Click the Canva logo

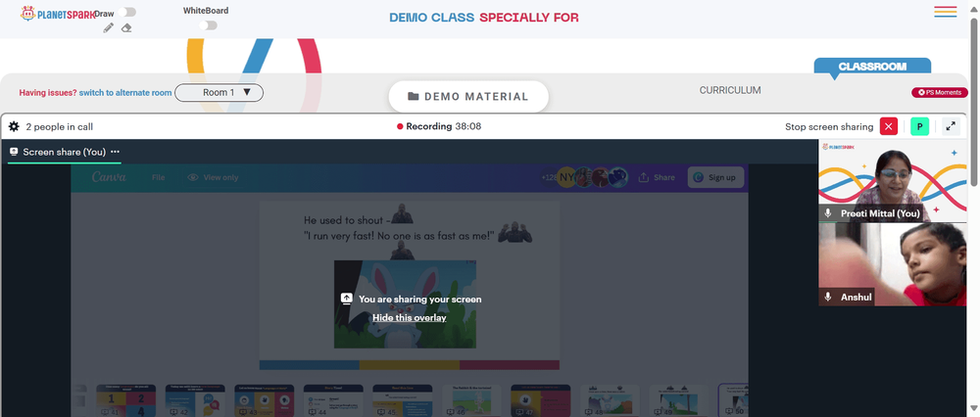point(109,177)
